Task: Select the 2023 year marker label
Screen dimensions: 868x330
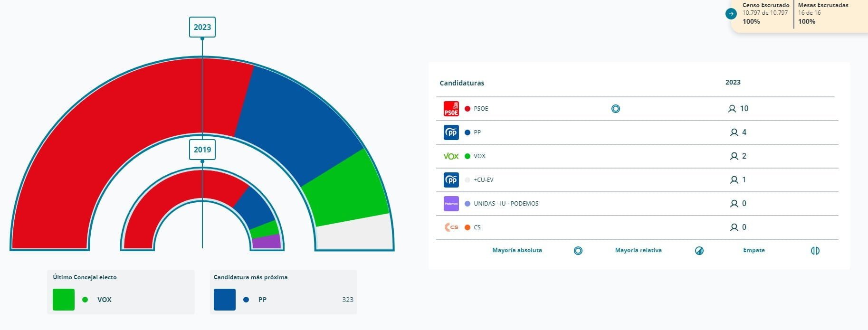Action: point(202,27)
